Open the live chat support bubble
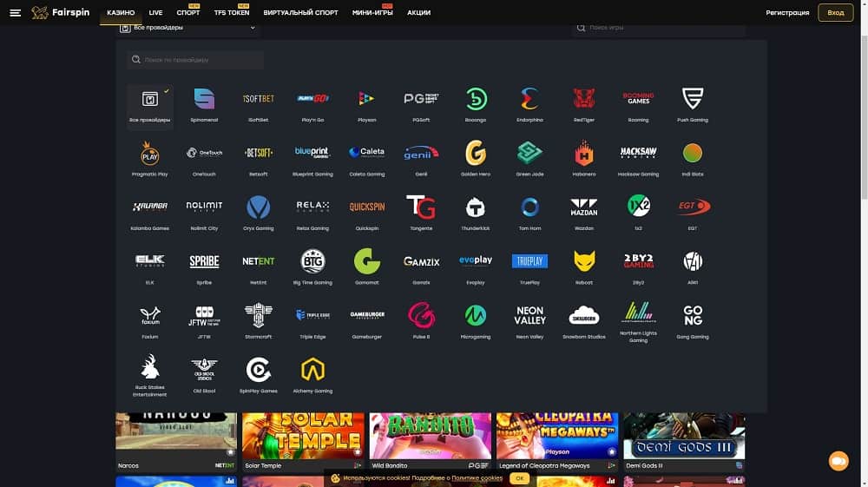 pyautogui.click(x=838, y=461)
